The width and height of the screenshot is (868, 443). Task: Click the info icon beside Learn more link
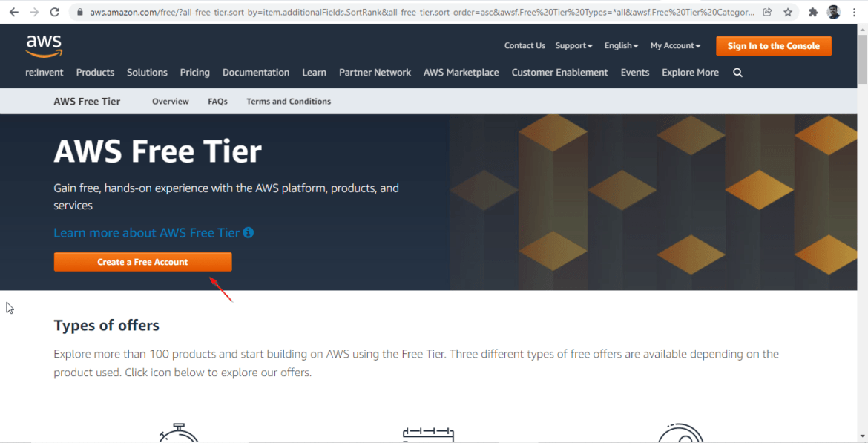click(248, 232)
